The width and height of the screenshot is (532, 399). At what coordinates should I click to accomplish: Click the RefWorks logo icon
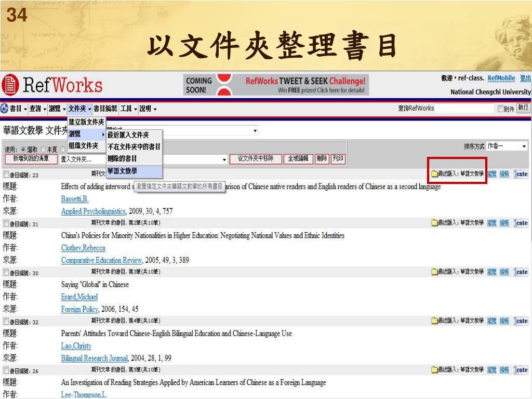[10, 85]
